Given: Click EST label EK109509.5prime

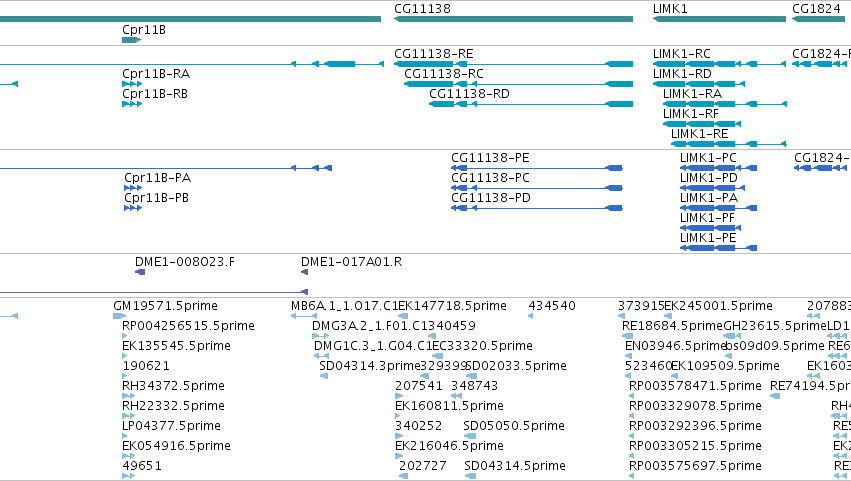Looking at the screenshot, I should click(725, 366).
